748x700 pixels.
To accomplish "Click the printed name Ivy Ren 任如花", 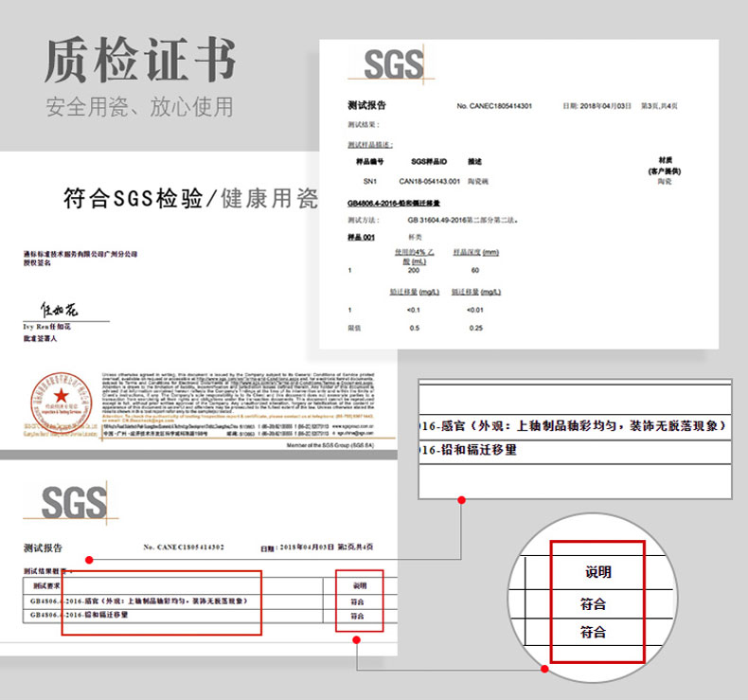I will click(x=46, y=327).
